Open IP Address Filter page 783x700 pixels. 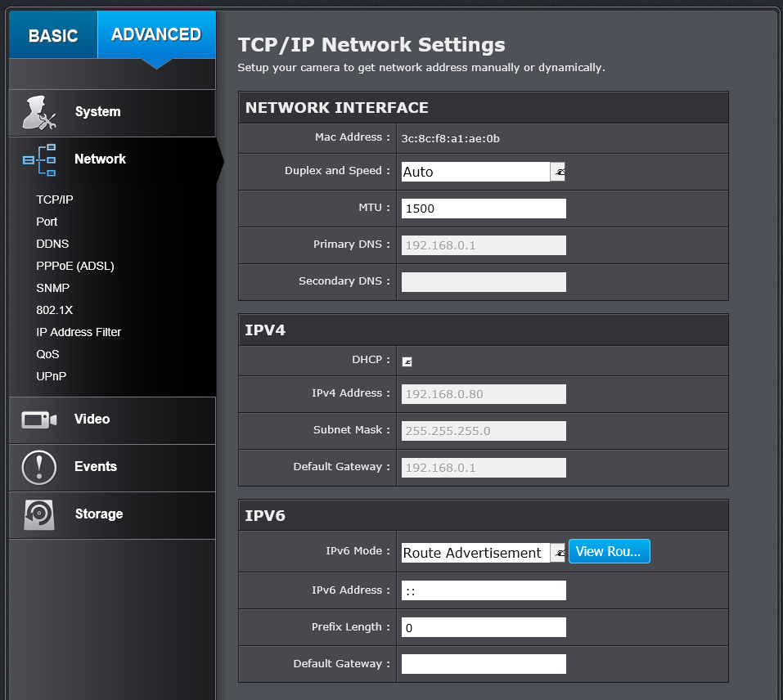point(79,332)
